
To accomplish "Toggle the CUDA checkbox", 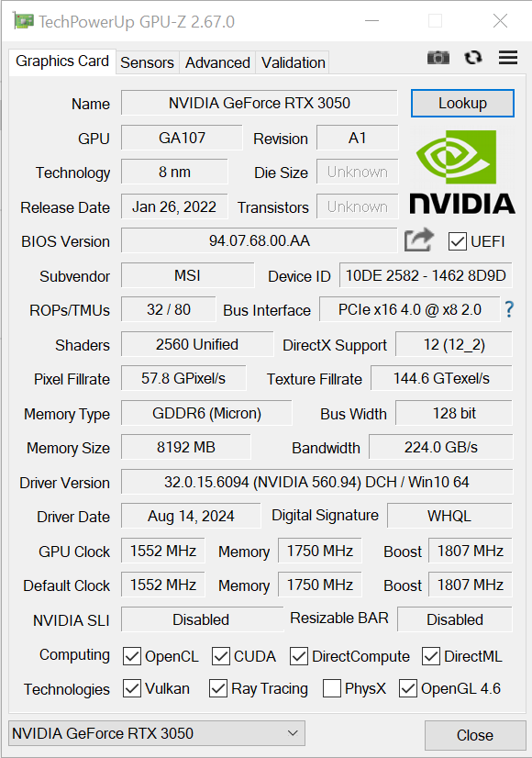I will click(x=221, y=656).
